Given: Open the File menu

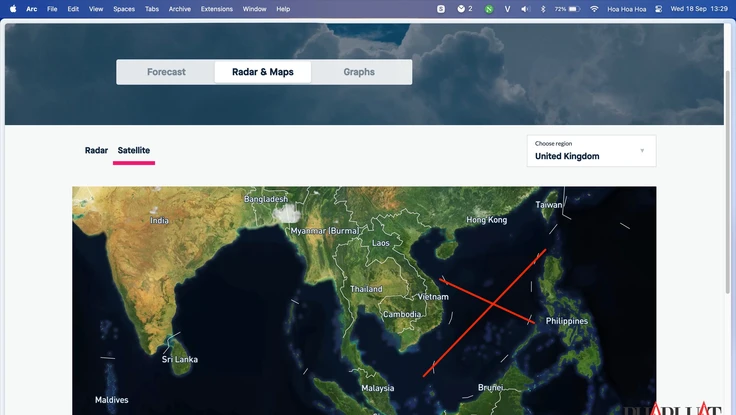Looking at the screenshot, I should [52, 9].
